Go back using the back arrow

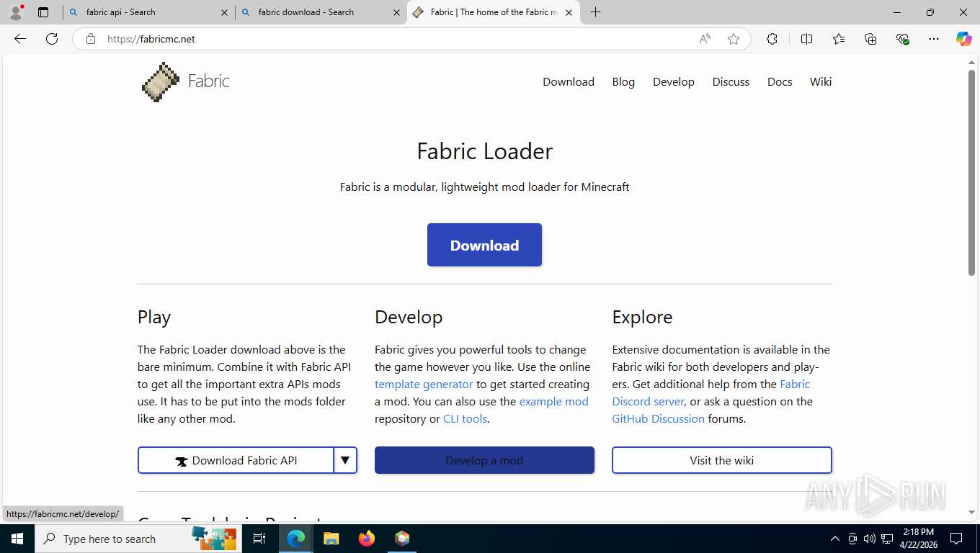(20, 39)
